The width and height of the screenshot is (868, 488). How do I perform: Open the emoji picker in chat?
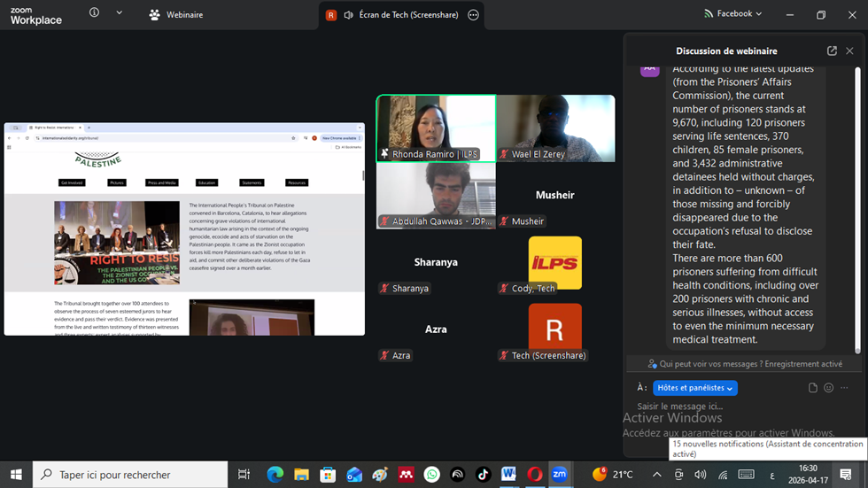pos(829,388)
